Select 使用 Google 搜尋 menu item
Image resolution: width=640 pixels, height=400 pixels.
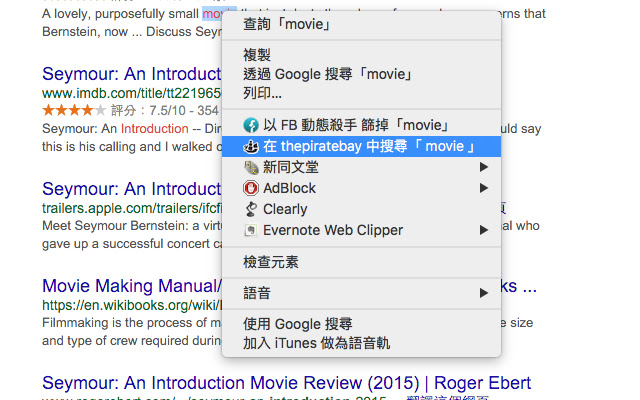pos(298,324)
